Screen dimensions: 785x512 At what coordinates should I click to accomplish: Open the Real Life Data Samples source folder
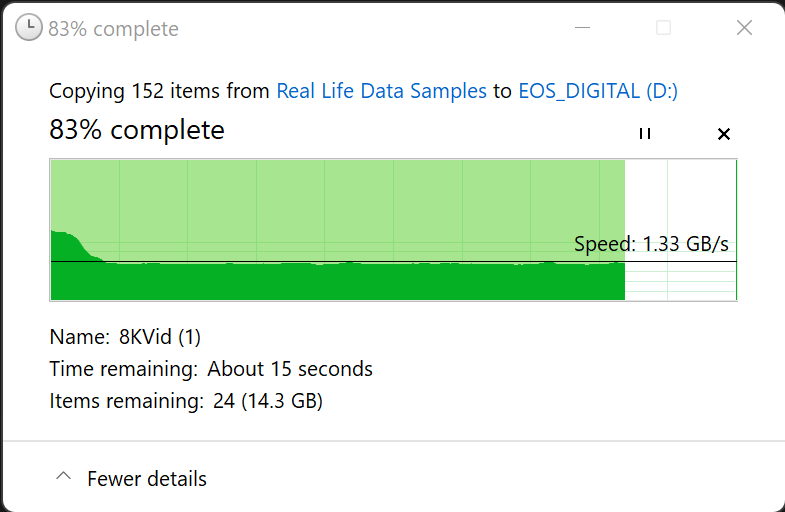coord(381,91)
